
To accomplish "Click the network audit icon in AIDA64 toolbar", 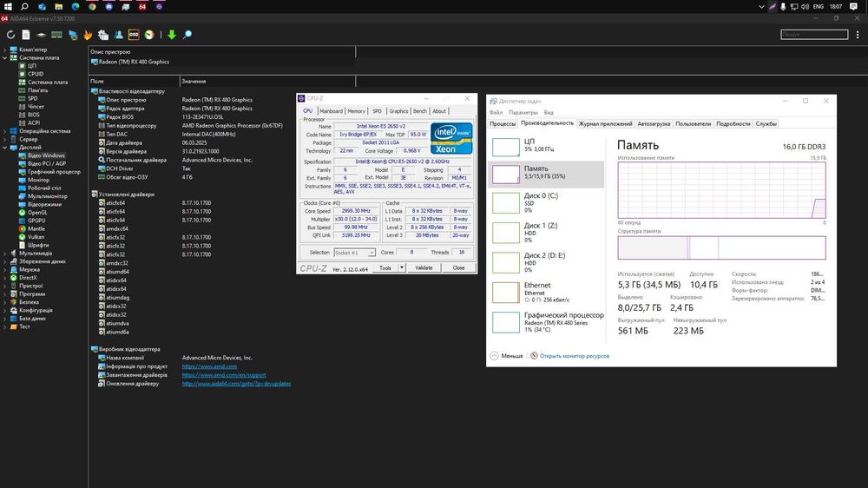I will click(73, 35).
